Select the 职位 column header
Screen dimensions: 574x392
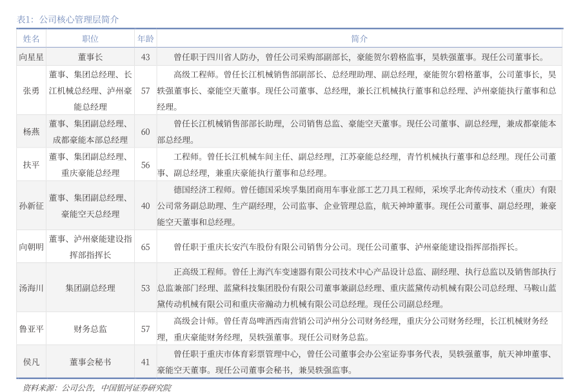click(90, 39)
